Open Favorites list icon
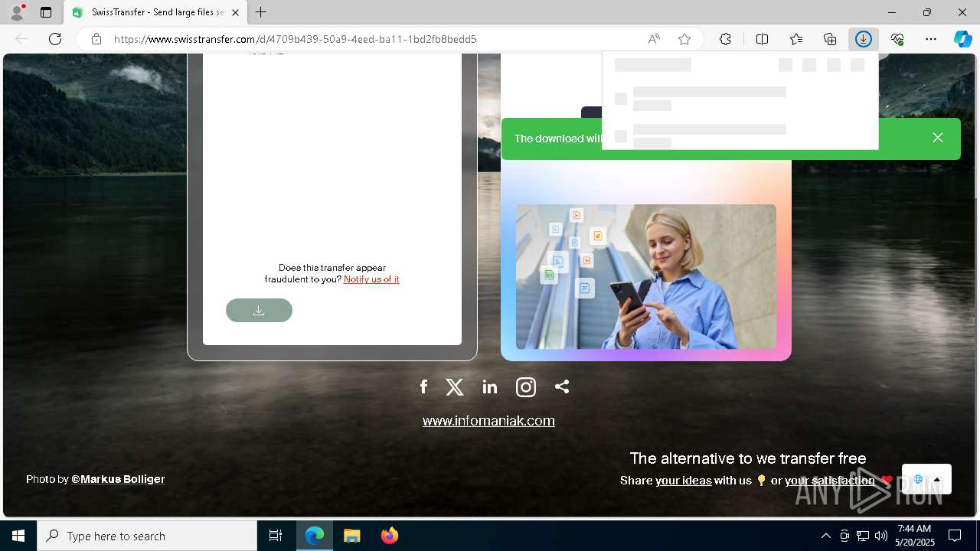The height and width of the screenshot is (551, 980). 796,39
